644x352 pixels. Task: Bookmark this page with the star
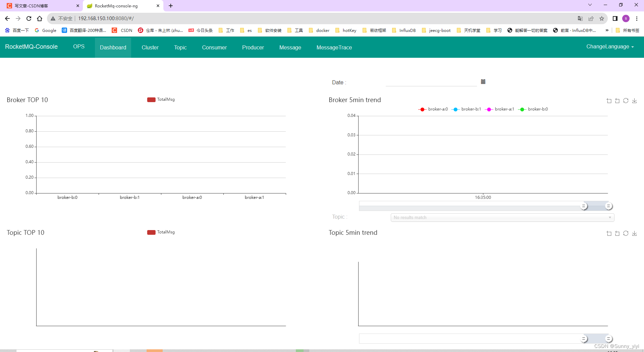(602, 18)
